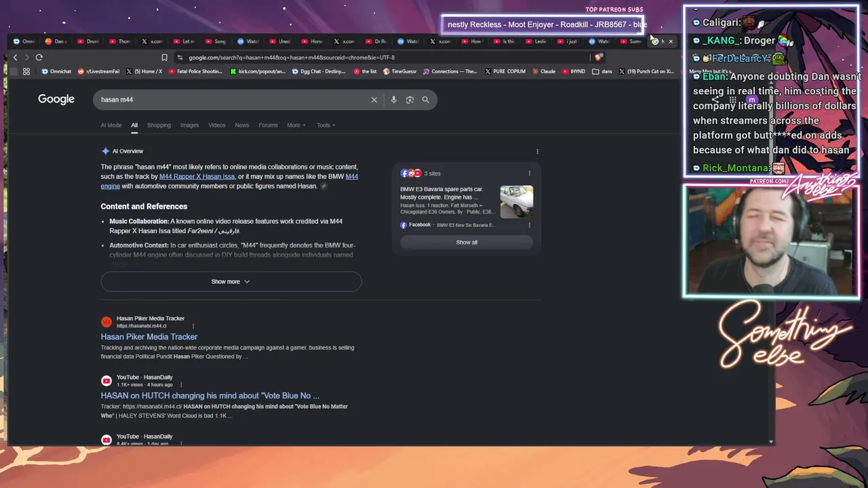Screen dimensions: 868x488
Task: Expand the More search filters dropdown
Action: click(296, 125)
